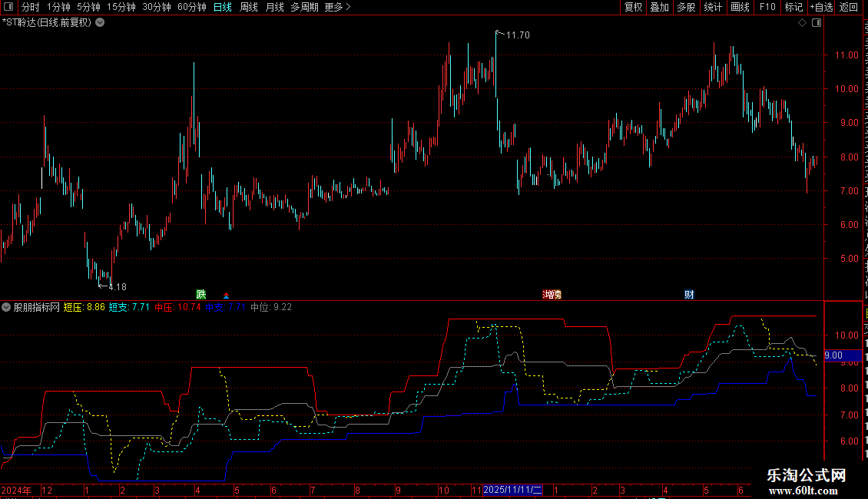
Task: Click the 中位: 9.22 indicator value
Action: pyautogui.click(x=271, y=307)
